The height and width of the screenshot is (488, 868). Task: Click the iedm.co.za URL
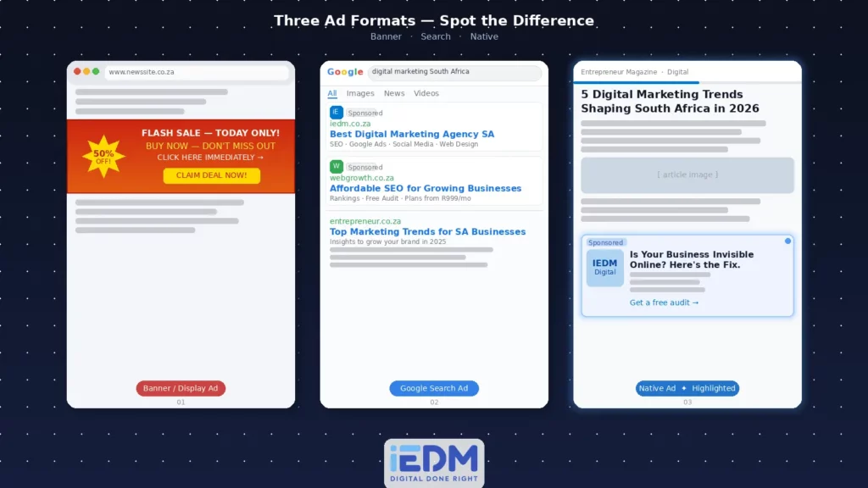tap(350, 124)
